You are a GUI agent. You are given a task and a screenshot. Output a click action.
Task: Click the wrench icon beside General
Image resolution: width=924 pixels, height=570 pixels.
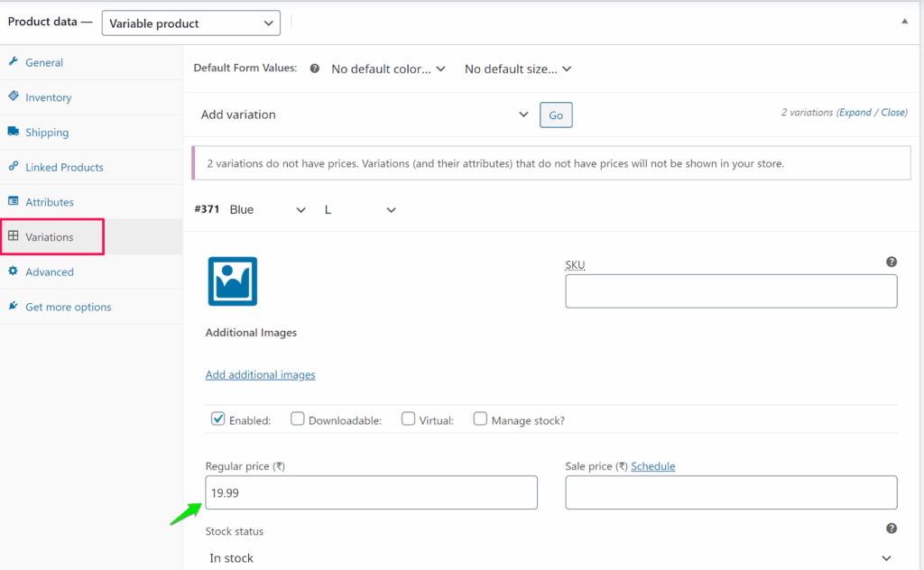pyautogui.click(x=14, y=62)
